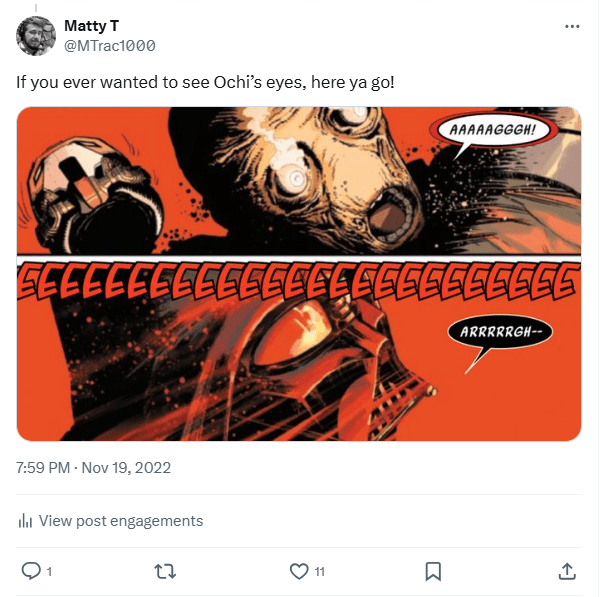Like the post with the heart icon
Image resolution: width=600 pixels, height=597 pixels.
tap(298, 571)
